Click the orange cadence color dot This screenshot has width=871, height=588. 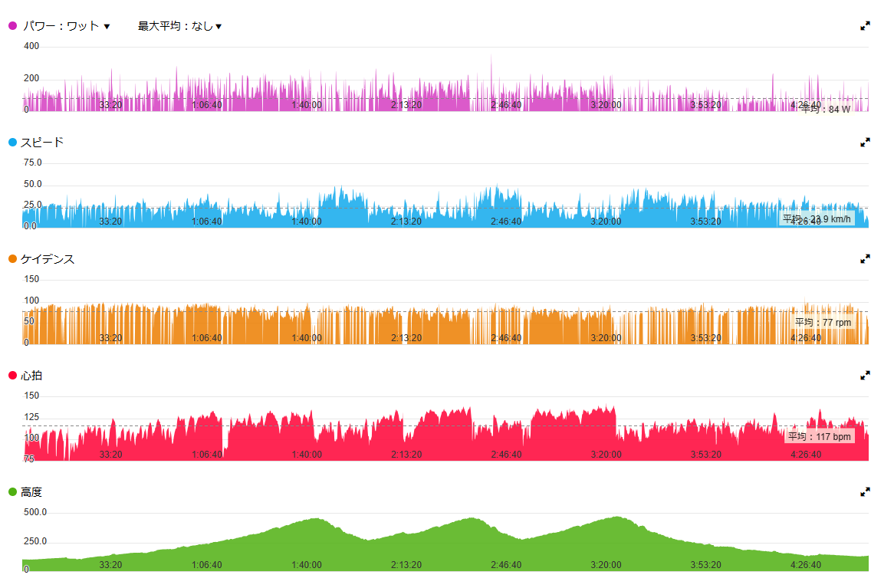(x=13, y=259)
